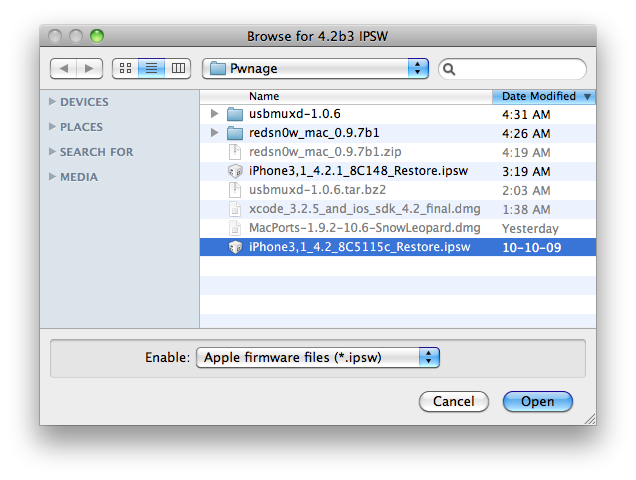Click the magnifier icon in search field

449,69
